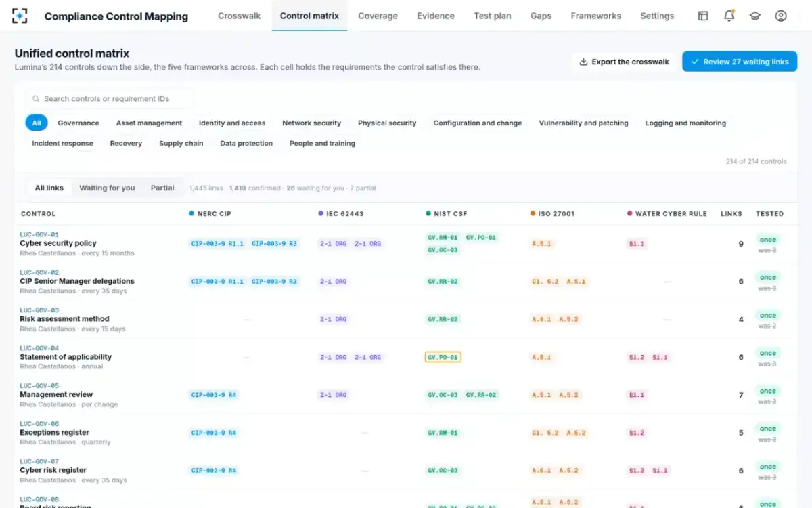Click the NERC CIP column header
This screenshot has width=812, height=508.
tap(210, 214)
